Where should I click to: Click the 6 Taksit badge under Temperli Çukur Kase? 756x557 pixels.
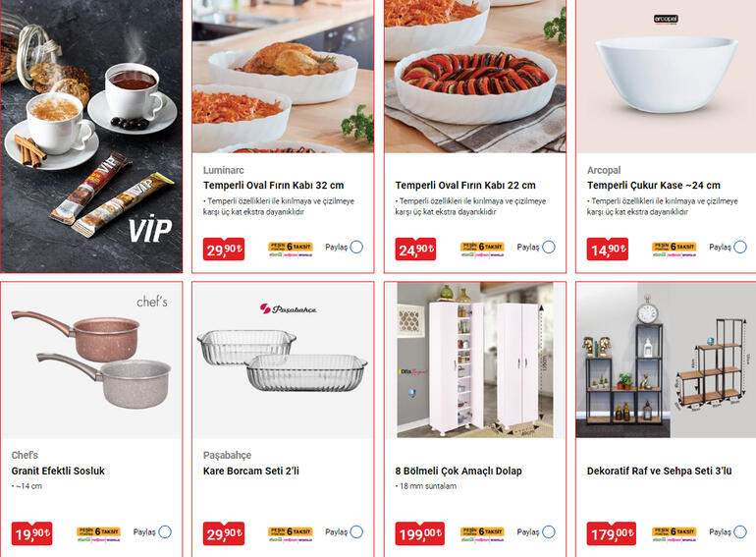tap(675, 249)
